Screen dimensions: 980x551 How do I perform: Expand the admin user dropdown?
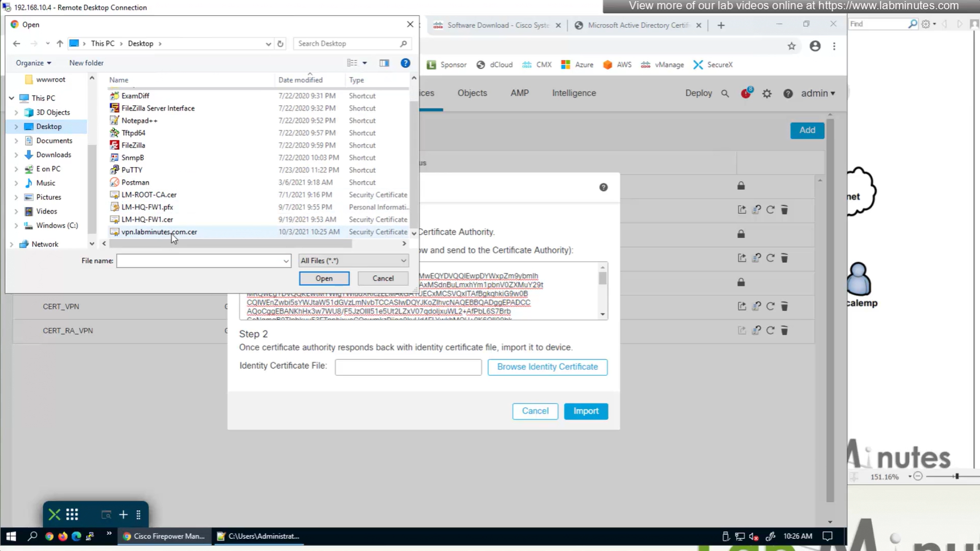818,93
